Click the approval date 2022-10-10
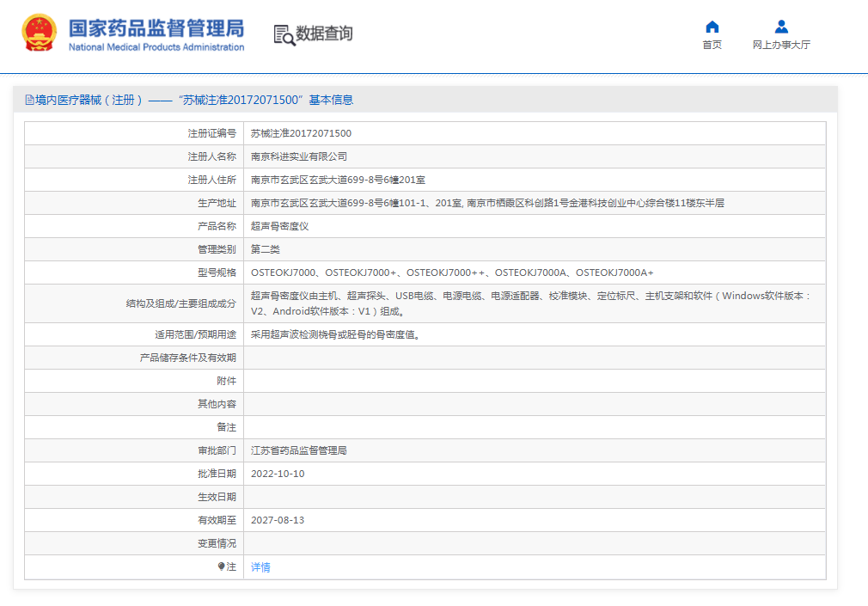 [x=278, y=474]
